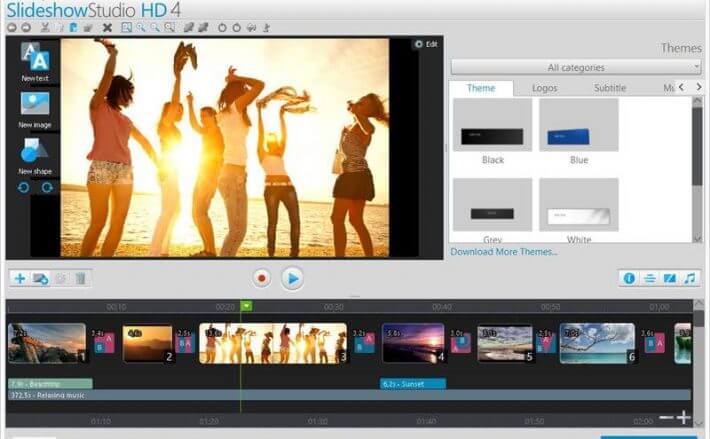Play the slideshow preview
The image size is (710, 439).
click(x=293, y=279)
